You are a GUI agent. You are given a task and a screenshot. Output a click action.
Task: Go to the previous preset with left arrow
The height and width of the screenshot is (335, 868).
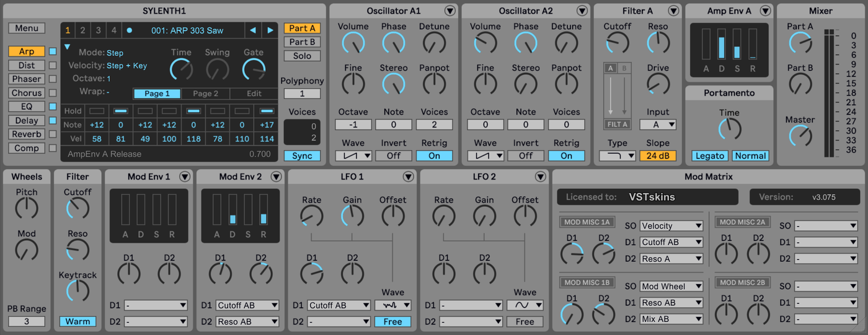(252, 30)
